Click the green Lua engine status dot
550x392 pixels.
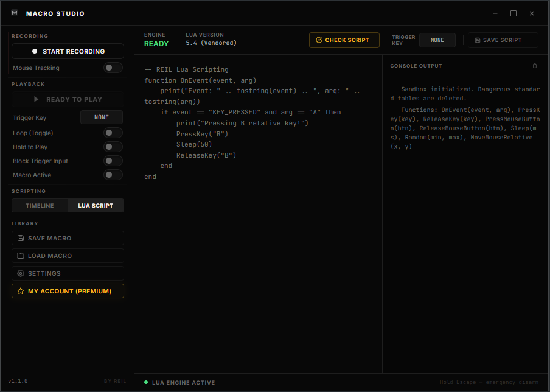click(146, 382)
